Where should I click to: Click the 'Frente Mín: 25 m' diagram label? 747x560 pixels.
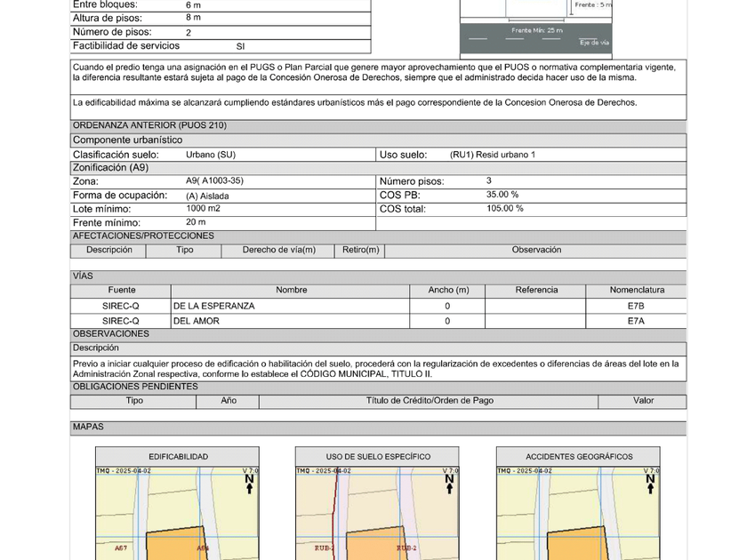[x=536, y=30]
